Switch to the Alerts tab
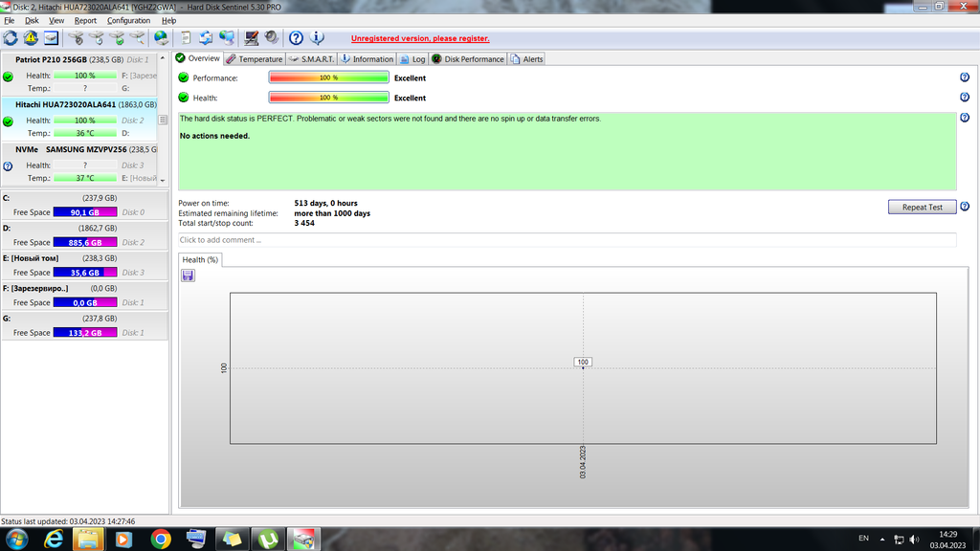Viewport: 980px width, 551px height. pyautogui.click(x=527, y=58)
